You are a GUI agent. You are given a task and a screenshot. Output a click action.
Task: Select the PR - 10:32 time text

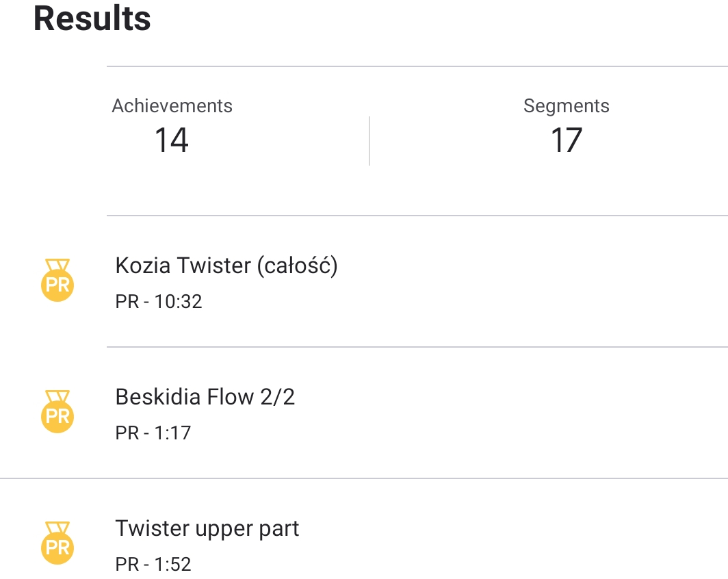pos(159,301)
